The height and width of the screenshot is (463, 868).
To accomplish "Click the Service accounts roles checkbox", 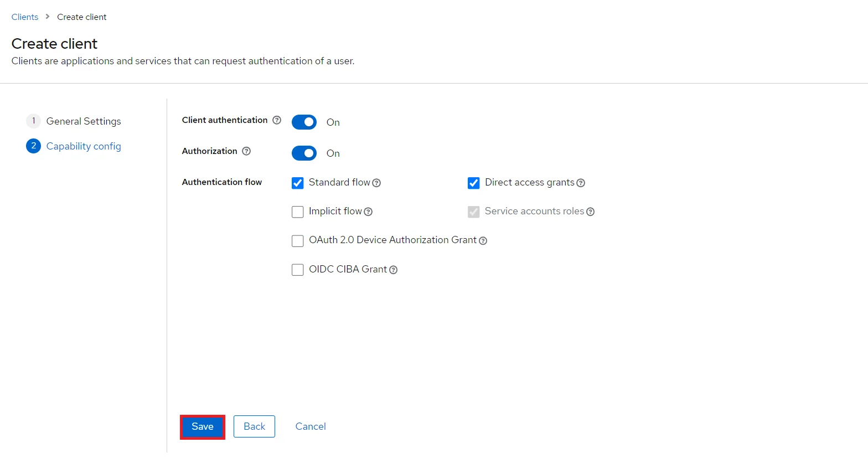I will tap(474, 212).
